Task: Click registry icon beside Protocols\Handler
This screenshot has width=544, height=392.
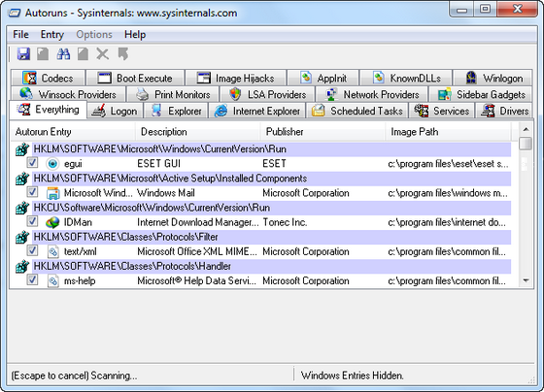Action: pos(22,266)
